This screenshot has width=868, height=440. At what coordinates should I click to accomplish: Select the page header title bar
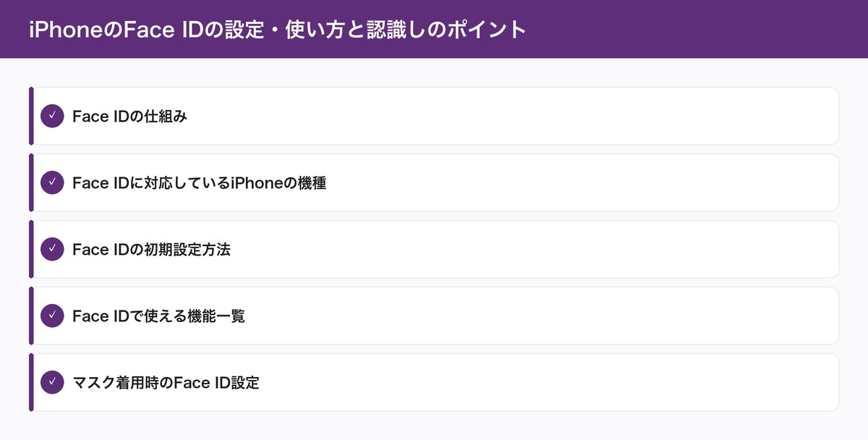pyautogui.click(x=434, y=29)
